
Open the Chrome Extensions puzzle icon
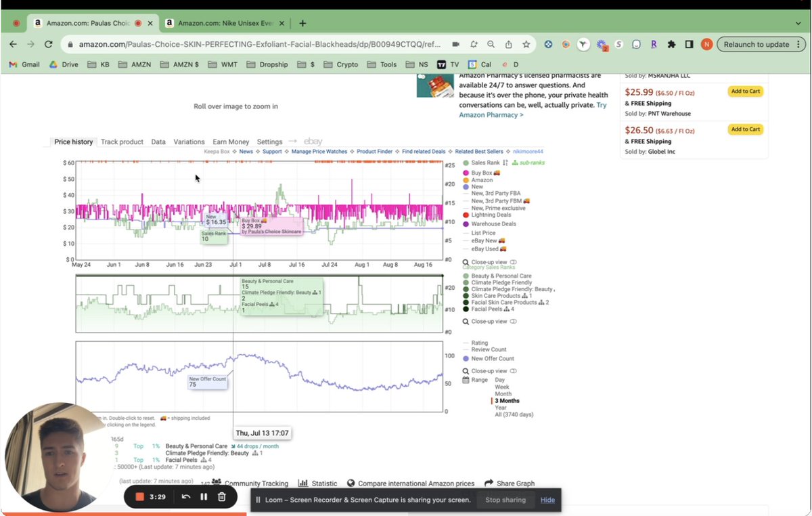click(671, 44)
